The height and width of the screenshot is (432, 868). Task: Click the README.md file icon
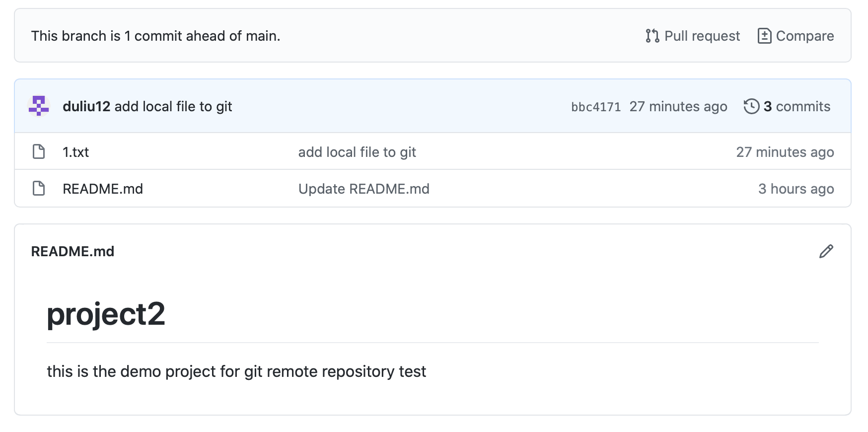click(39, 189)
